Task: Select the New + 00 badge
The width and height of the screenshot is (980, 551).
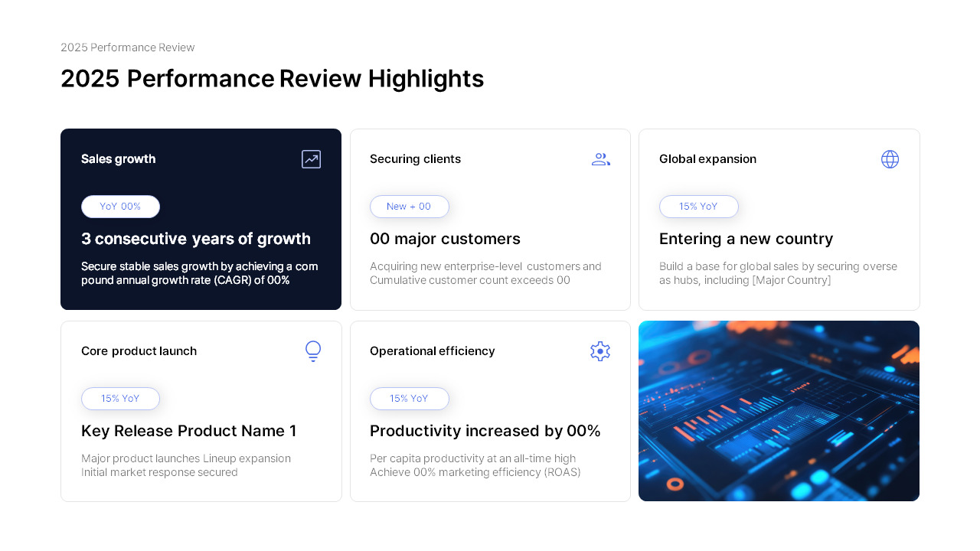Action: 409,207
